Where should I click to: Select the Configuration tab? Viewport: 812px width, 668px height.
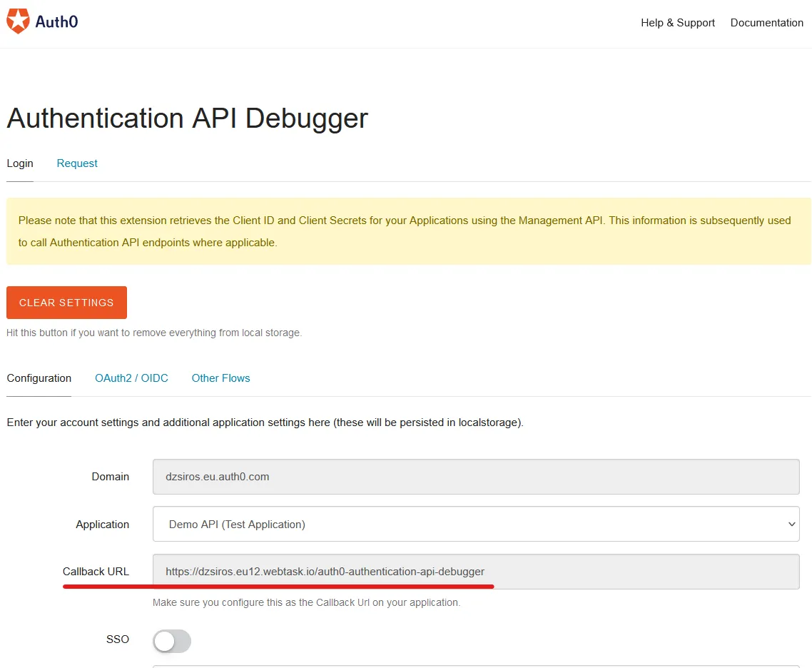point(39,378)
